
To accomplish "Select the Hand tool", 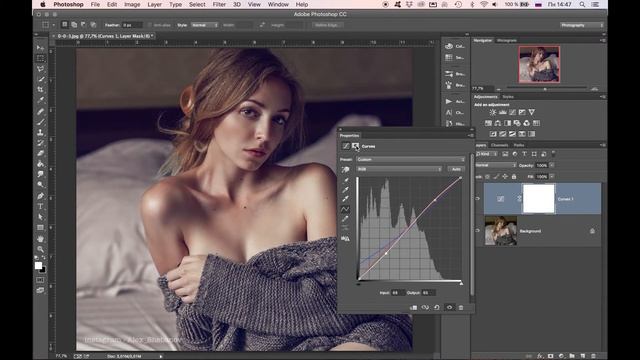I will pyautogui.click(x=40, y=238).
